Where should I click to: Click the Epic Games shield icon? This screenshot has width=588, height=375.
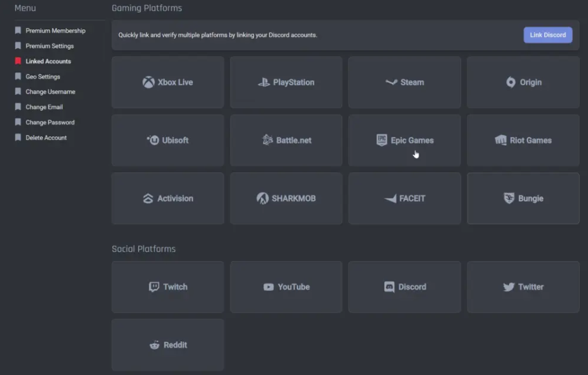[x=382, y=140]
